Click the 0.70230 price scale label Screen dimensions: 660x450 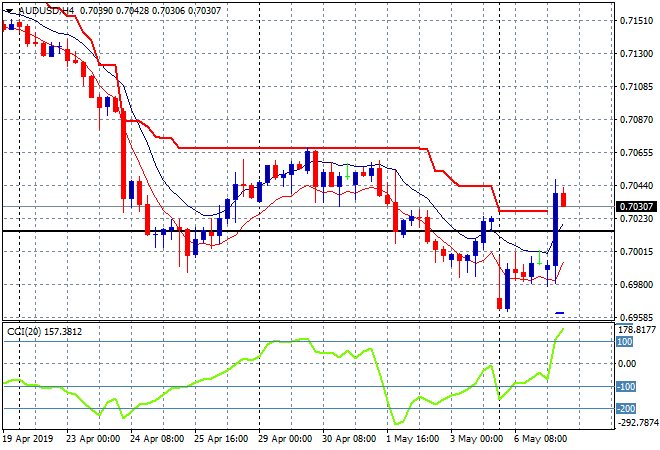pos(636,219)
